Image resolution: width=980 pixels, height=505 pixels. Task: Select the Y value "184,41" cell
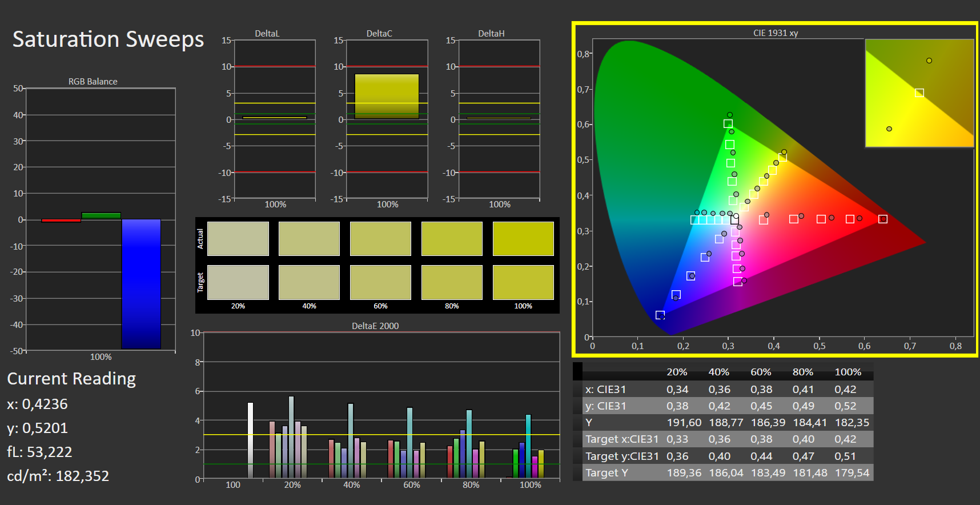810,423
